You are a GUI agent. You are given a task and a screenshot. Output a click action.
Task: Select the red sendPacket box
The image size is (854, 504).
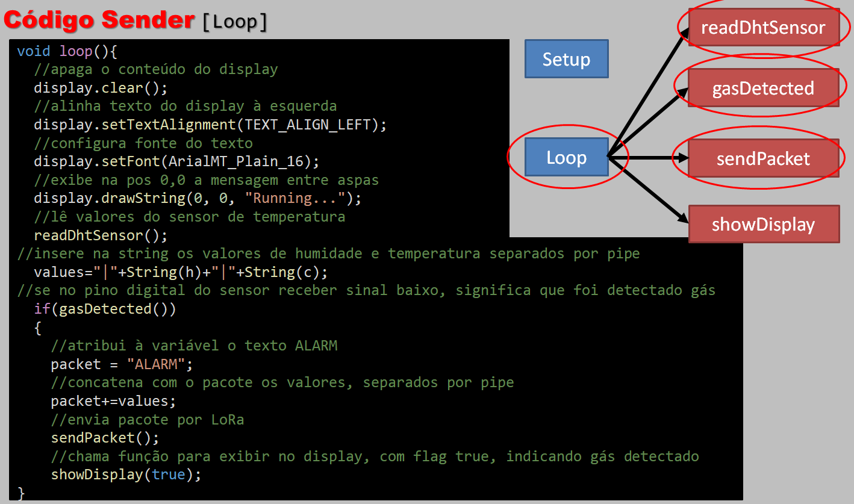point(763,158)
